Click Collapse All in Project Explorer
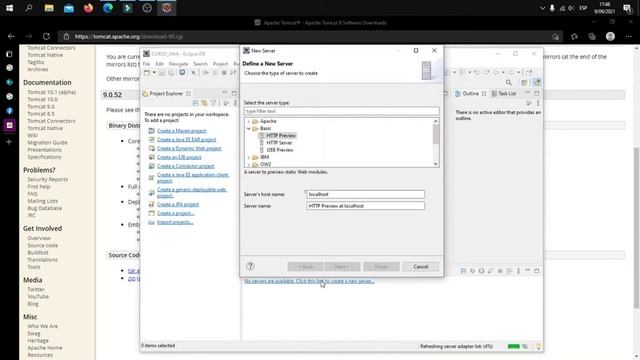Screen dimensions: 640x360 tap(196, 103)
